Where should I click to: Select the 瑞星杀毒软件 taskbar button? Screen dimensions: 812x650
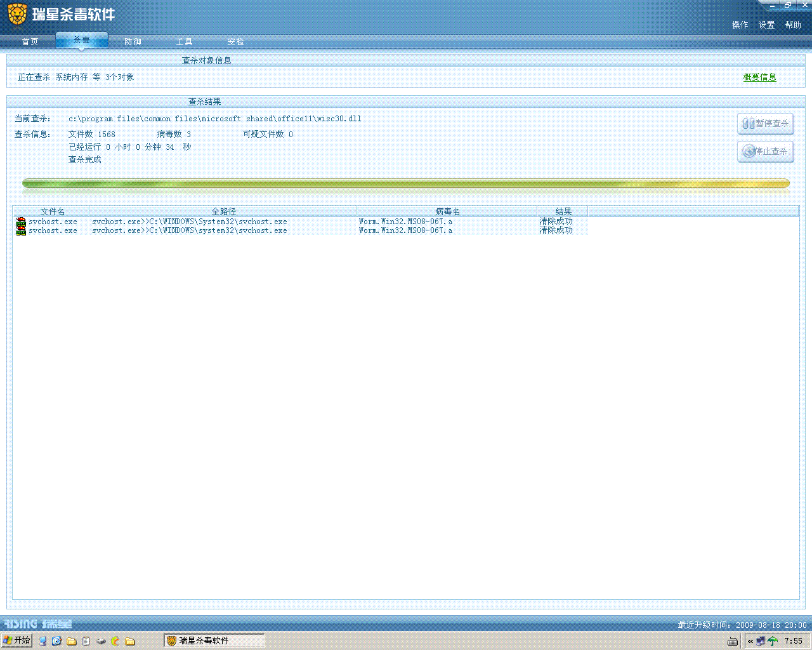(214, 641)
